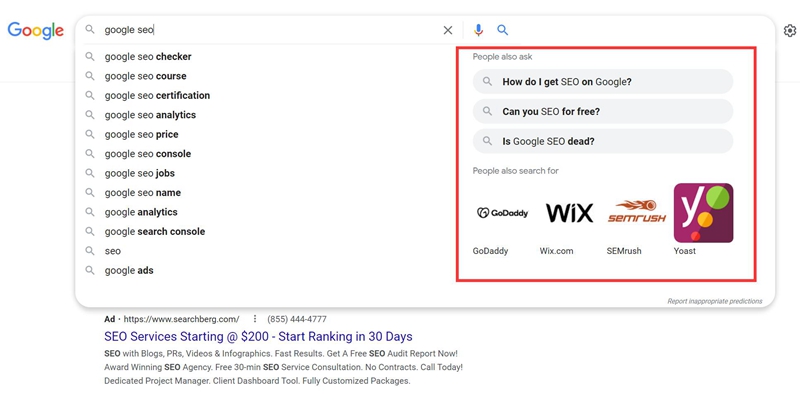This screenshot has height=404, width=800.
Task: Open the GoDaddy logo tile
Action: (503, 213)
